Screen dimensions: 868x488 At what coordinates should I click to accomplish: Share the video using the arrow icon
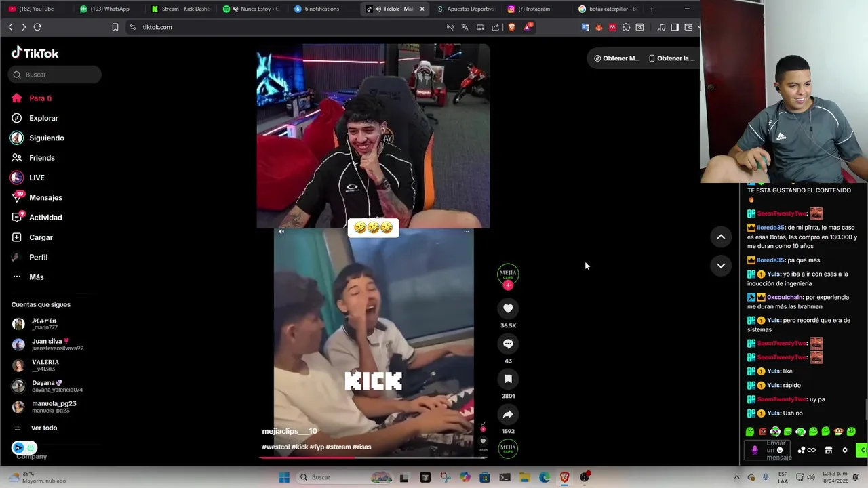(508, 414)
